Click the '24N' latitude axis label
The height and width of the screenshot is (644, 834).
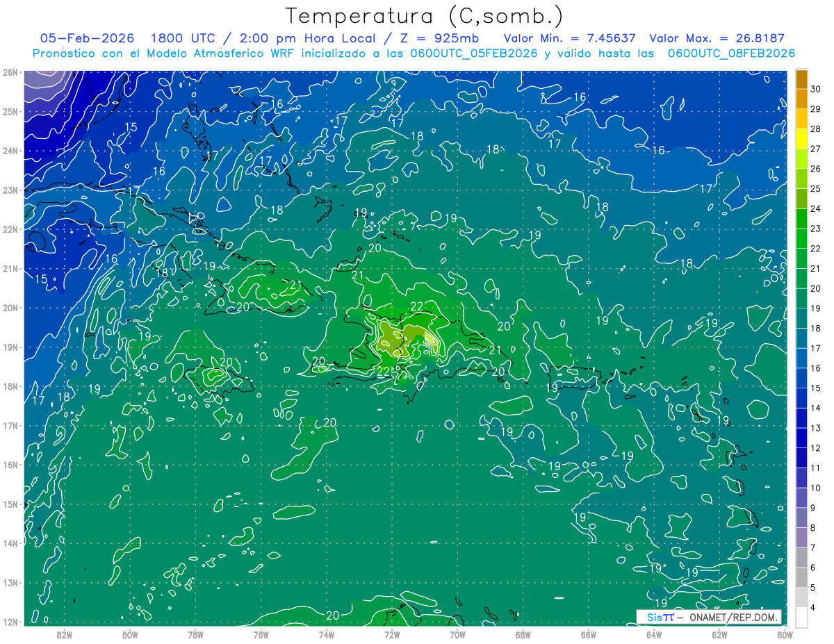10,151
